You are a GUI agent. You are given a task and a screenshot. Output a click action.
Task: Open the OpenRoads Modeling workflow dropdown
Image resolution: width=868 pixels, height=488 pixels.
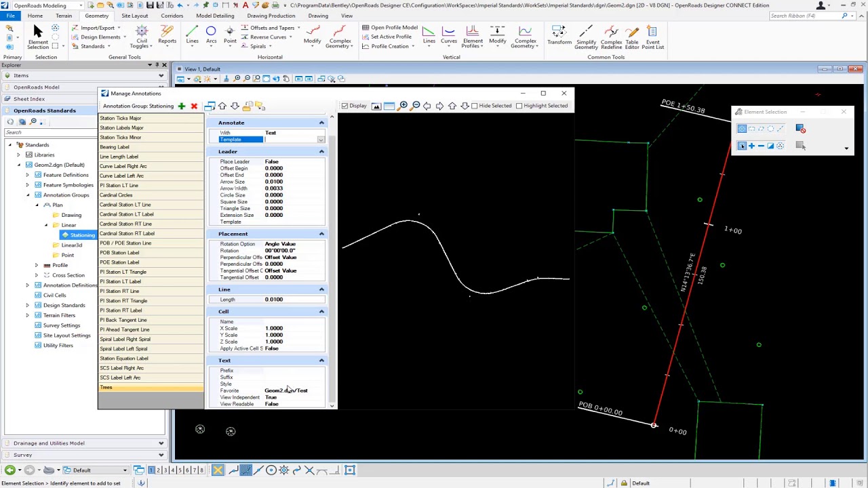pos(80,5)
